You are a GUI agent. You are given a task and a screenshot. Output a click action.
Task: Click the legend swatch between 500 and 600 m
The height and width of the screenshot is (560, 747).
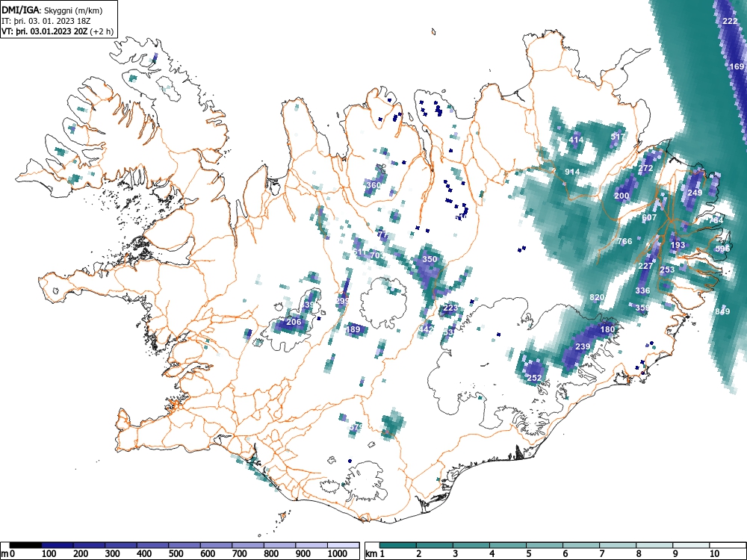tap(185, 545)
